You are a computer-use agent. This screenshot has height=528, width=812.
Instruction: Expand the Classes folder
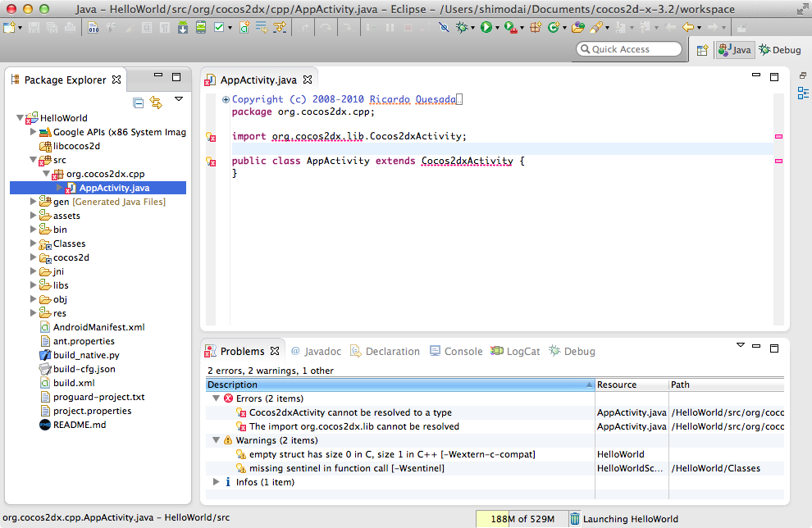(33, 244)
